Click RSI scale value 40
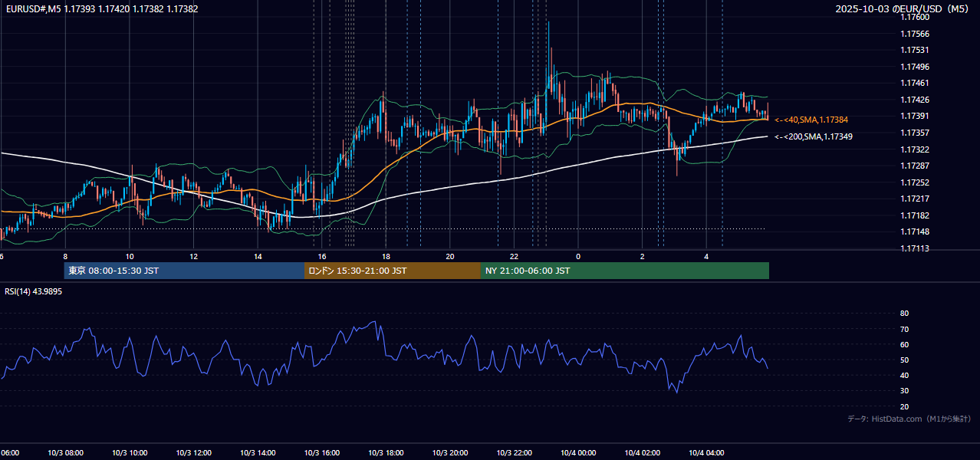980x460 pixels. [904, 375]
